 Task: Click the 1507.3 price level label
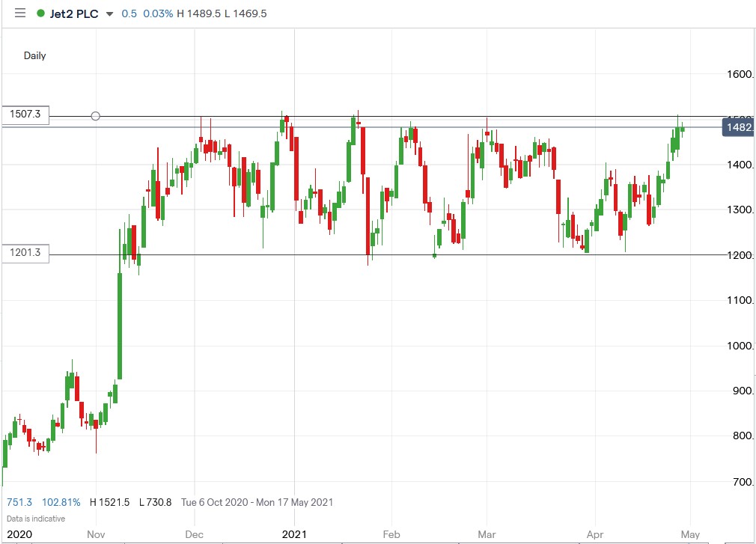pos(25,115)
